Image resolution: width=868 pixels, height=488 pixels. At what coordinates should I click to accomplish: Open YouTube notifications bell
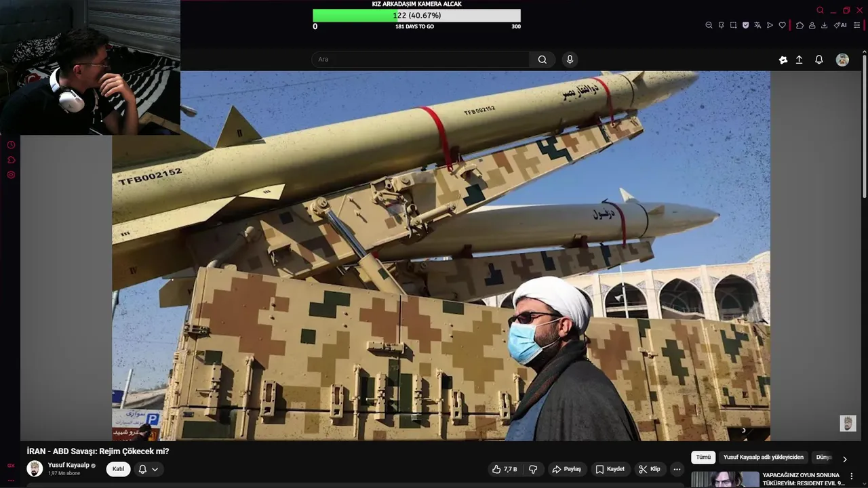pos(819,60)
